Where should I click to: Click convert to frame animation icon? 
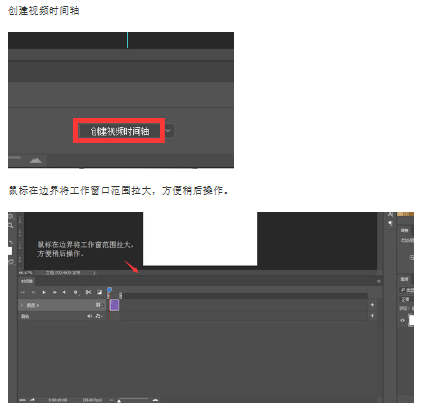tap(22, 400)
